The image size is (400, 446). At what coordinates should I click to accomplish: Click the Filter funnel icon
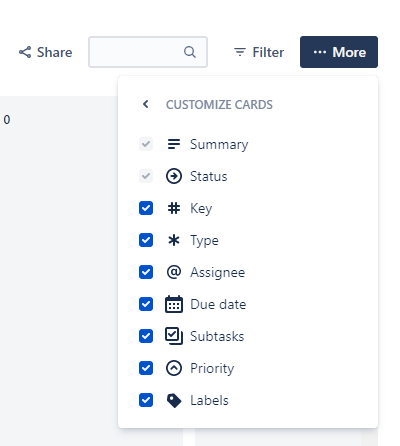[240, 52]
